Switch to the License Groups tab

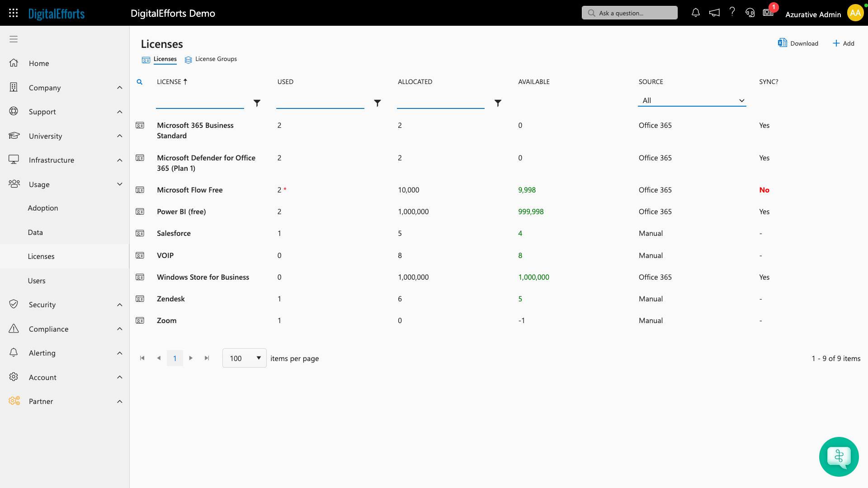(x=211, y=59)
